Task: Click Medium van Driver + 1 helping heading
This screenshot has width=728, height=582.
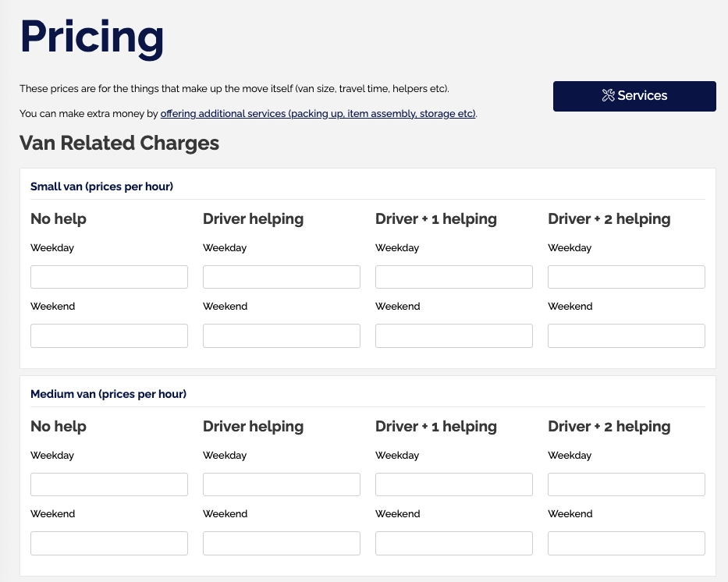Action: pos(436,427)
